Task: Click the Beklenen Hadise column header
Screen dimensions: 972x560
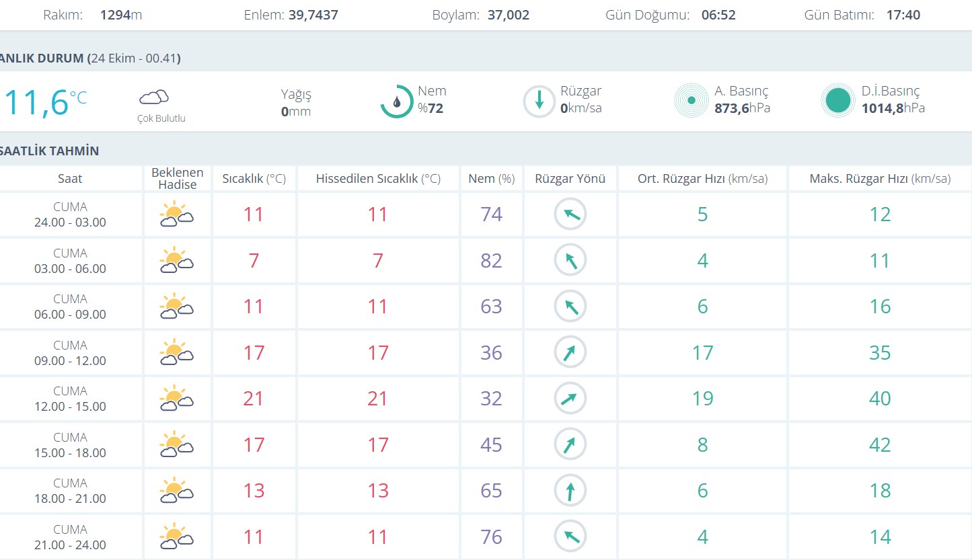Action: click(177, 179)
